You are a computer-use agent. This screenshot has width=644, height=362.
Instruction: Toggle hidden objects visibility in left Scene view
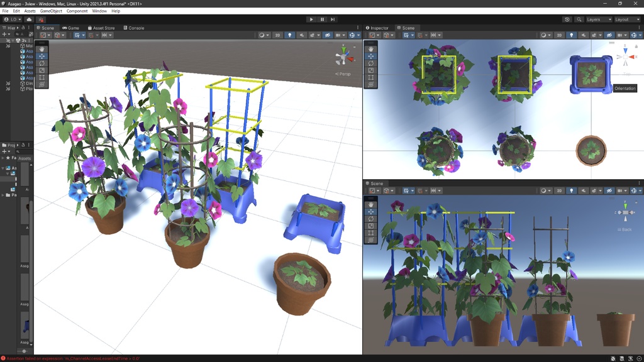327,35
